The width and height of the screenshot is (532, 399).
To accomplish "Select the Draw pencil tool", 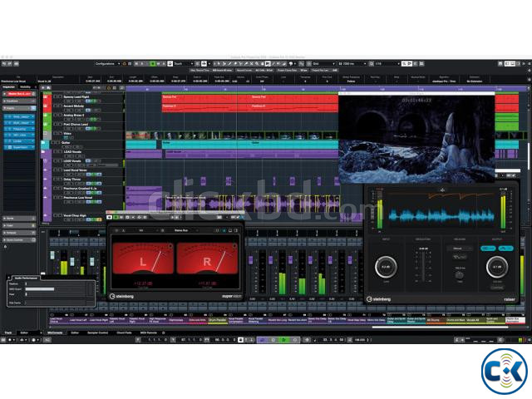I will (x=230, y=63).
